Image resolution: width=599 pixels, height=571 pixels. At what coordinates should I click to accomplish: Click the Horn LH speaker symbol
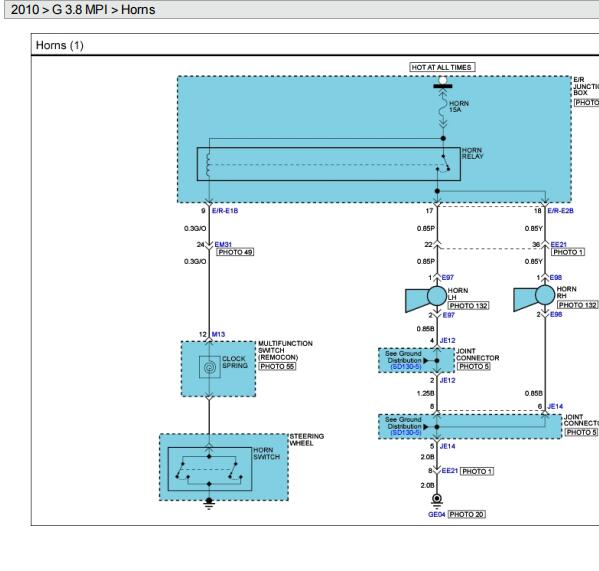426,298
